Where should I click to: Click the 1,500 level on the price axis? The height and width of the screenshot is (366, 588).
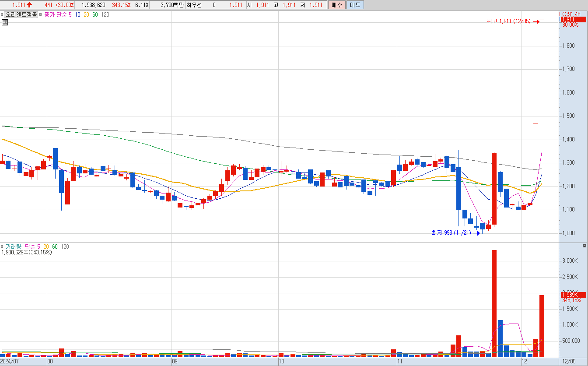point(568,116)
